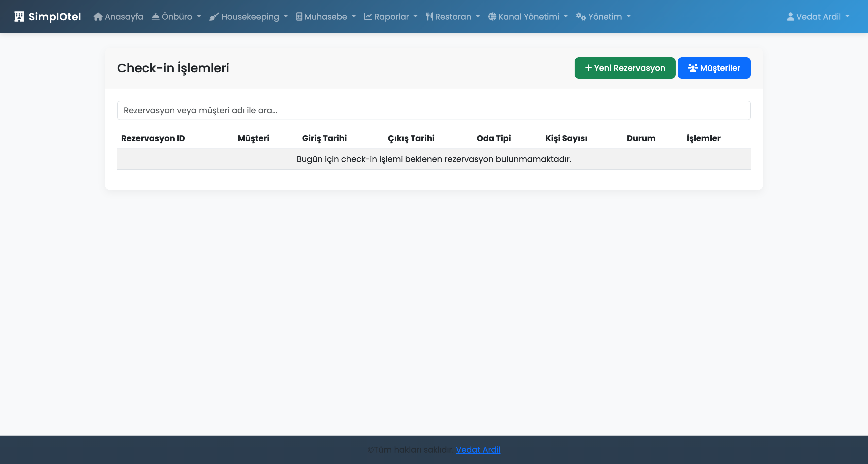Click the SimplOtel hotel building logo icon

click(19, 16)
